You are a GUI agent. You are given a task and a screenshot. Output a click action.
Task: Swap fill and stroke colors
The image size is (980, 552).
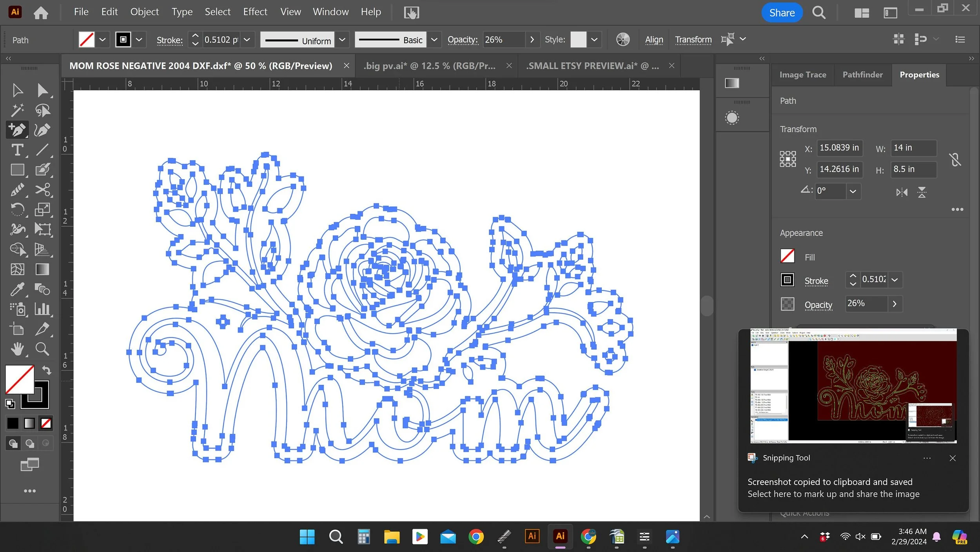[x=47, y=370]
